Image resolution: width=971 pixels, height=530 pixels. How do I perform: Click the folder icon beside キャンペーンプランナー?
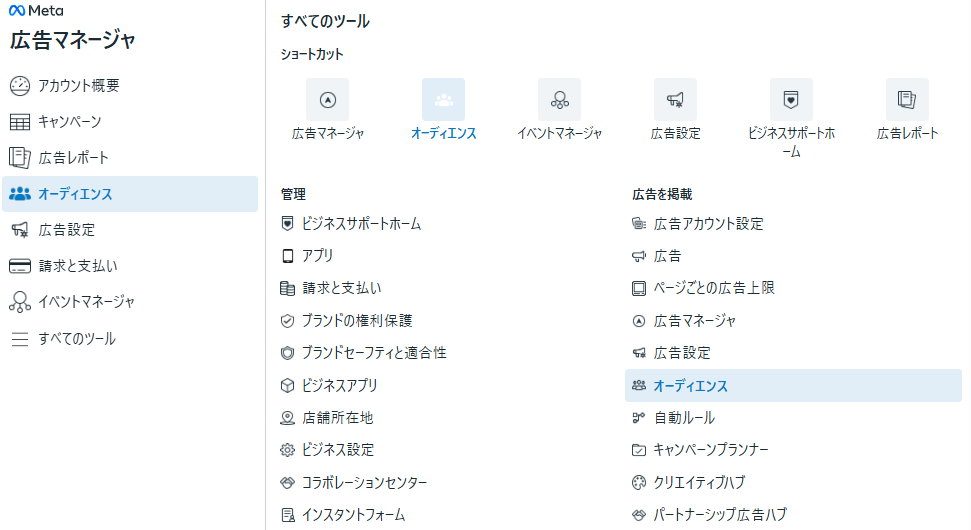point(638,450)
